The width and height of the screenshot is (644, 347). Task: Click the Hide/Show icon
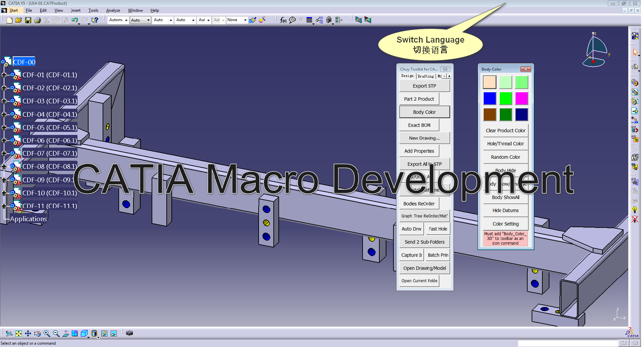(x=104, y=333)
